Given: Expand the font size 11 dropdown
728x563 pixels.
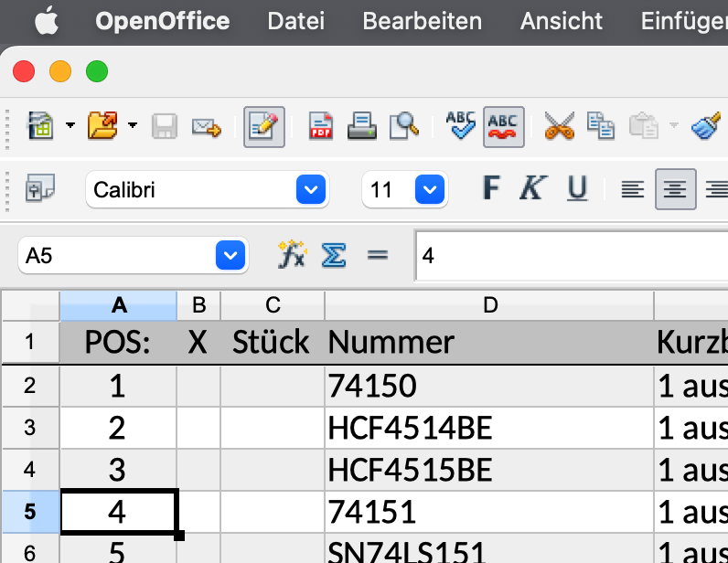Looking at the screenshot, I should pyautogui.click(x=430, y=189).
